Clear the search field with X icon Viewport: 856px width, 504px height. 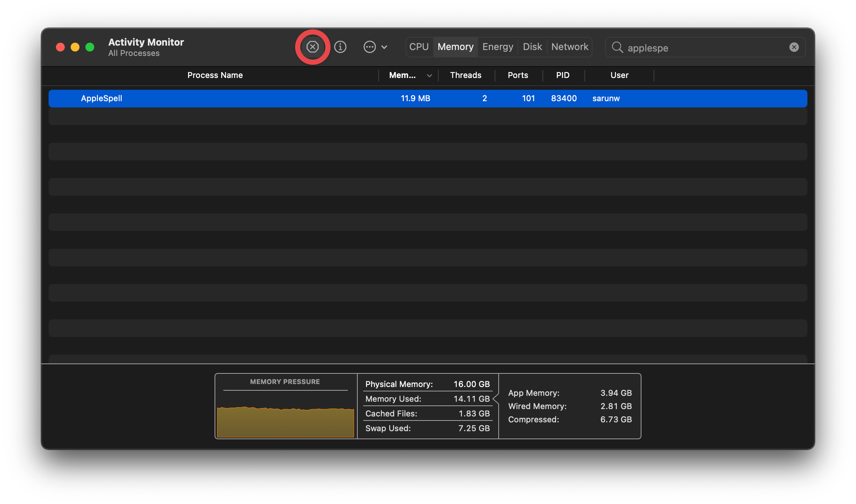(x=794, y=47)
